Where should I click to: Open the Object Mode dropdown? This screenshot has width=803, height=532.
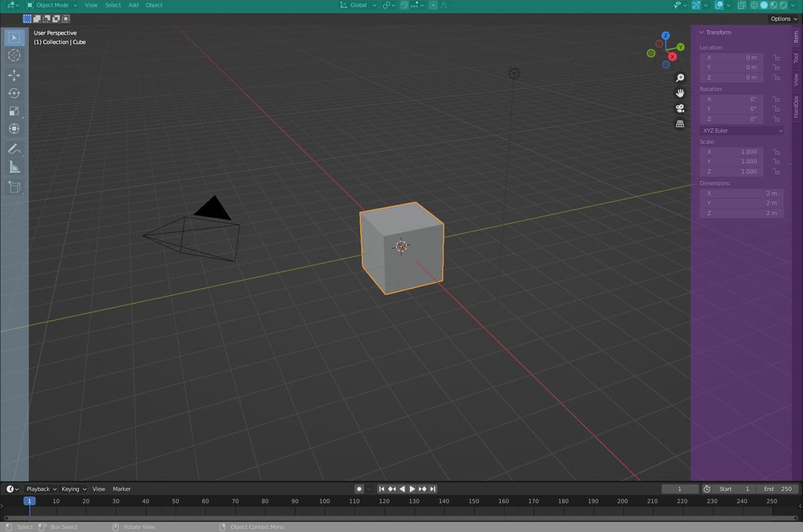click(52, 5)
